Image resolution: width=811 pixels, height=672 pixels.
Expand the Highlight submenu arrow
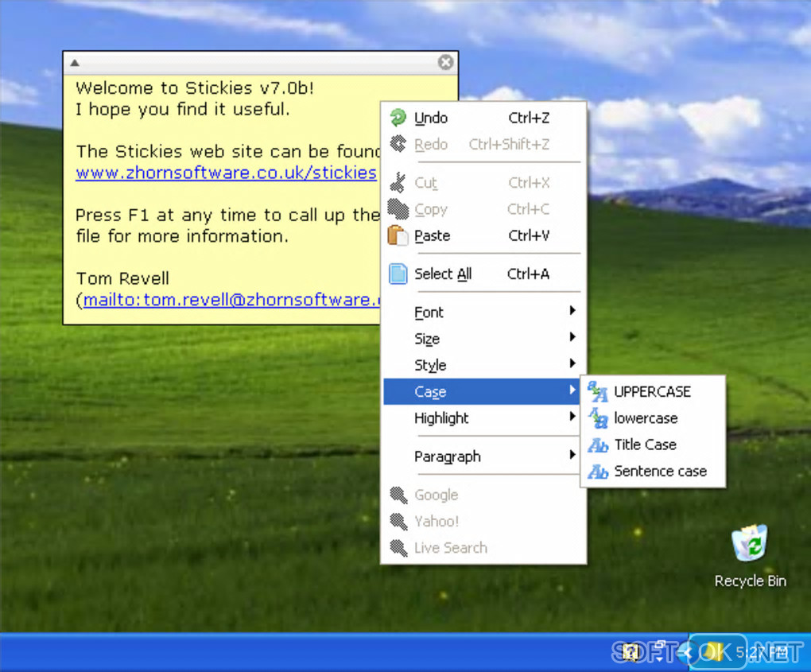point(572,416)
